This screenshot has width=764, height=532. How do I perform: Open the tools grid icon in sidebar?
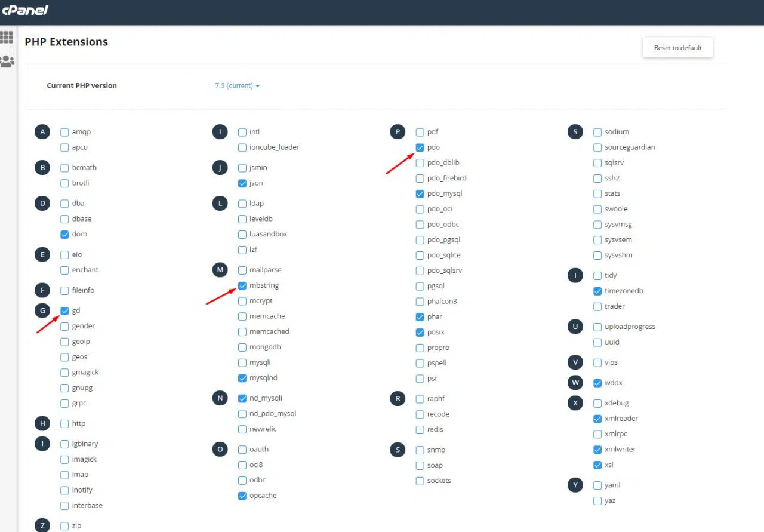[7, 38]
